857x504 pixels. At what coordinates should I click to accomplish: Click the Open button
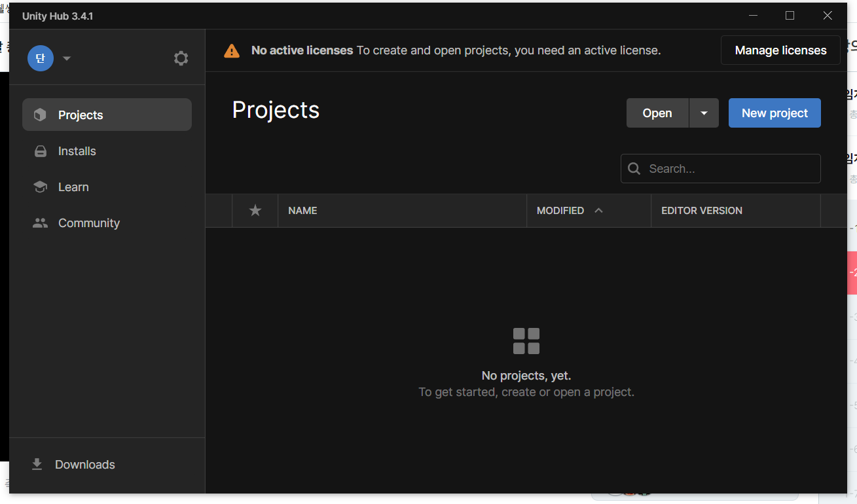pos(657,113)
